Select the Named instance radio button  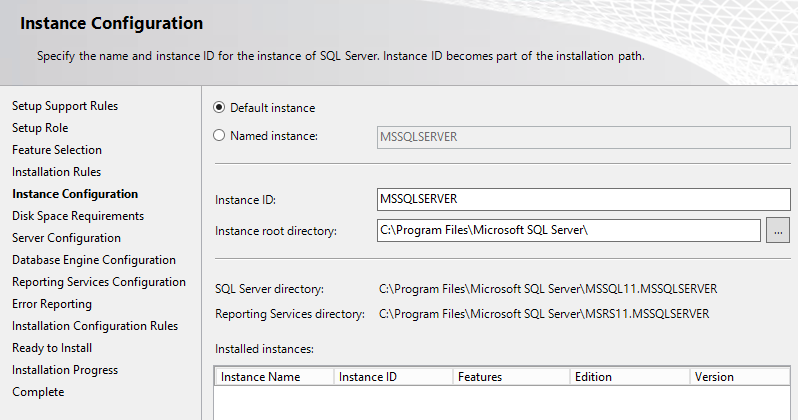[219, 135]
